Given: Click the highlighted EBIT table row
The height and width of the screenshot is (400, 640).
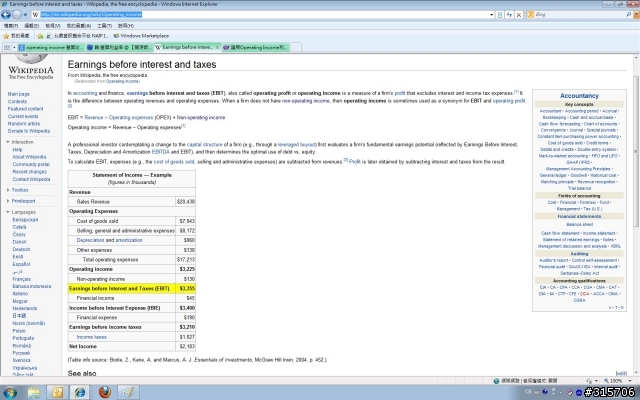Looking at the screenshot, I should tap(132, 289).
